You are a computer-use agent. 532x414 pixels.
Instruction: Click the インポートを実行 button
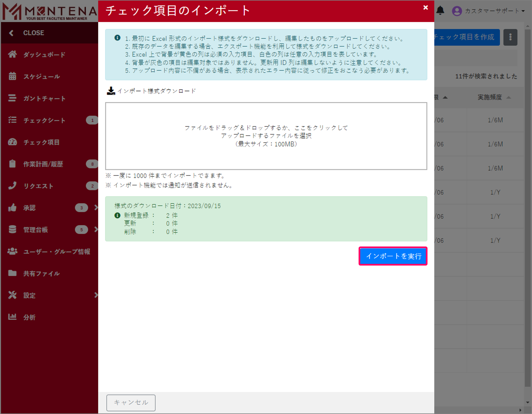pyautogui.click(x=393, y=256)
